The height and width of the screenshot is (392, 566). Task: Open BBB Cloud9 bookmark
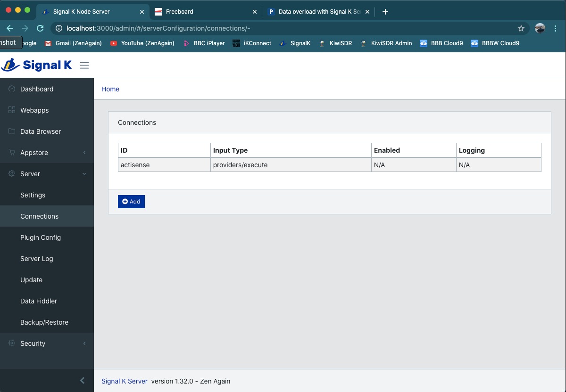tap(441, 43)
